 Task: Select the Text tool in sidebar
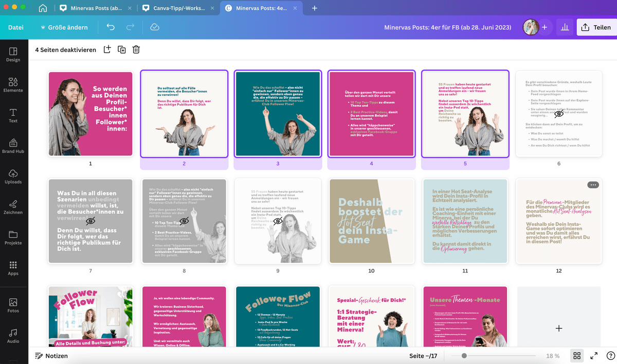[x=13, y=115]
